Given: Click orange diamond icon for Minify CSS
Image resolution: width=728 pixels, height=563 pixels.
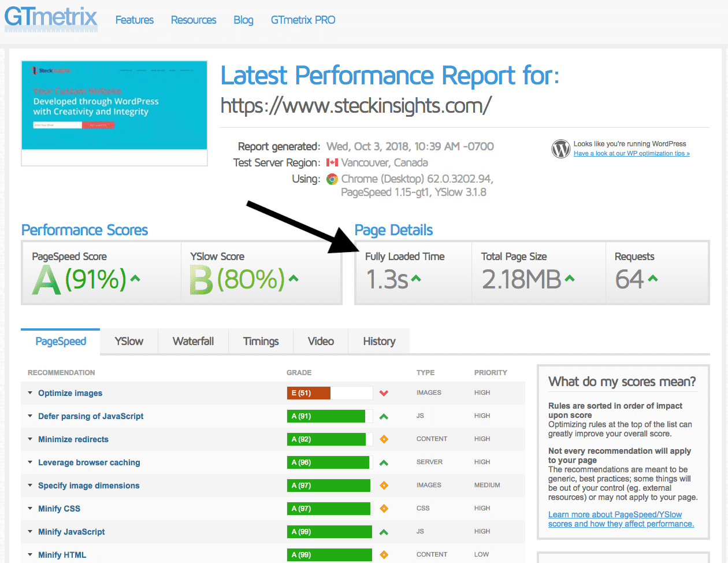Looking at the screenshot, I should 384,509.
